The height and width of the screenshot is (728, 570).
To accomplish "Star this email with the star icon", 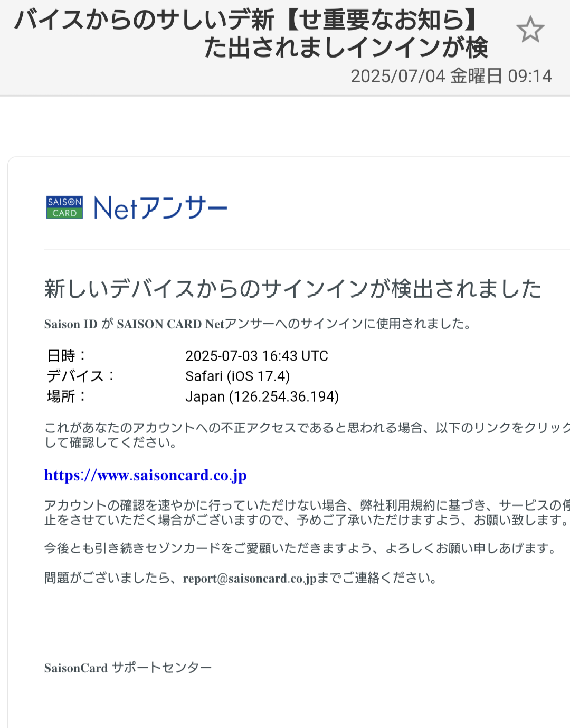I will coord(530,30).
